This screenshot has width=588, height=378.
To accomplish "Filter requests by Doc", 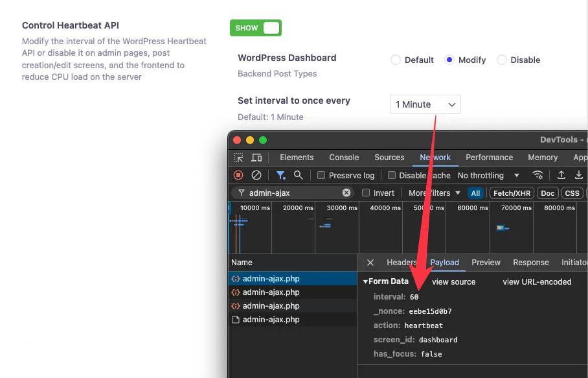I will coord(547,193).
